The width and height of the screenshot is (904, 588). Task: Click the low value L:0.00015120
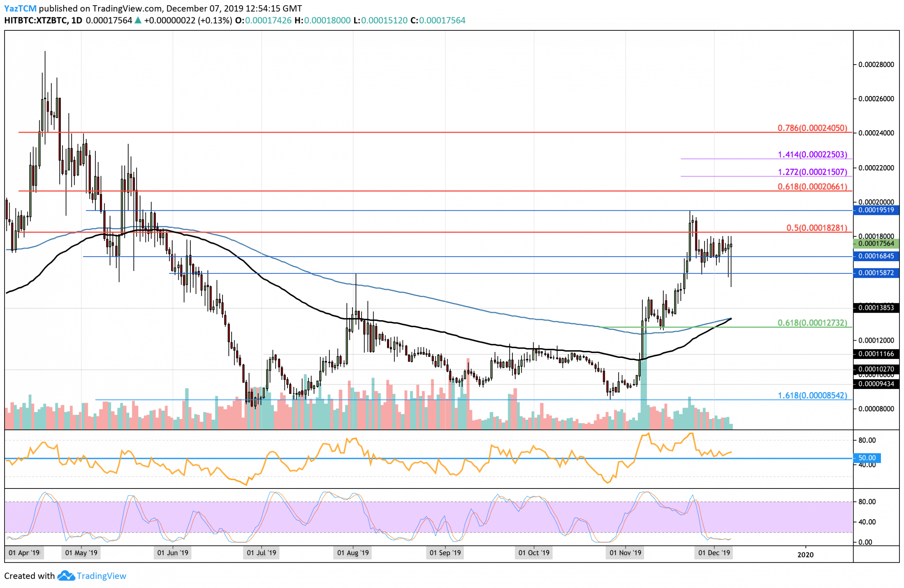(x=380, y=20)
